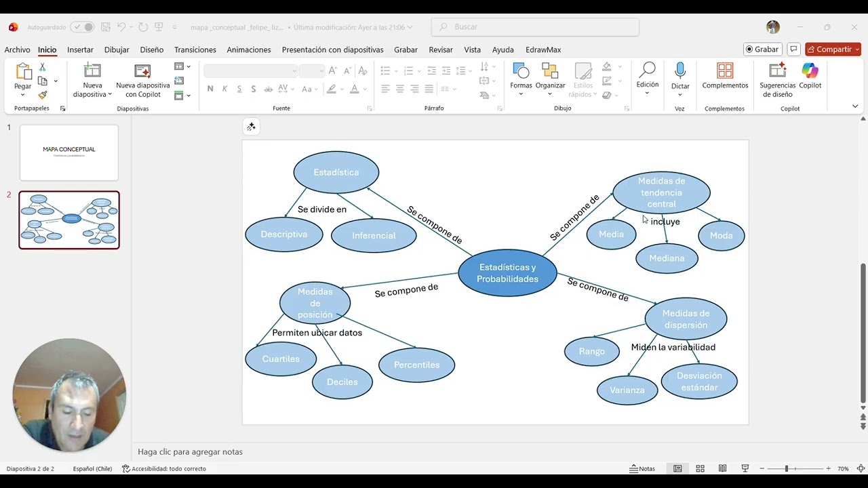
Task: Click the Copy icon in Portapapeles
Action: click(42, 81)
